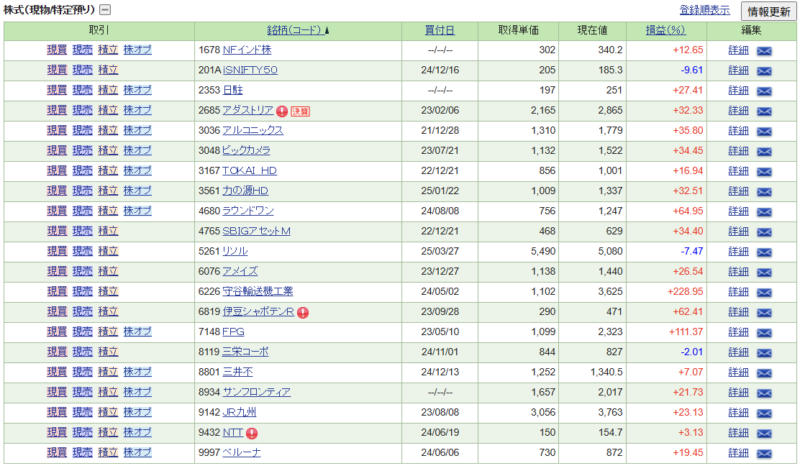Click envelope icon for 三井不 row
This screenshot has height=471, width=800.
coord(764,373)
